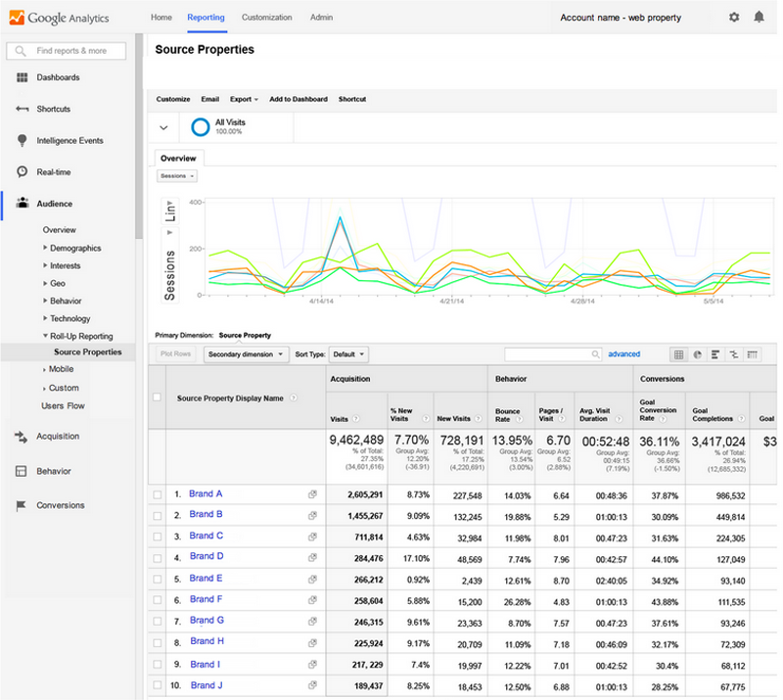Tick the checkbox for Brand D
Screen dimensions: 783x700
(x=157, y=557)
